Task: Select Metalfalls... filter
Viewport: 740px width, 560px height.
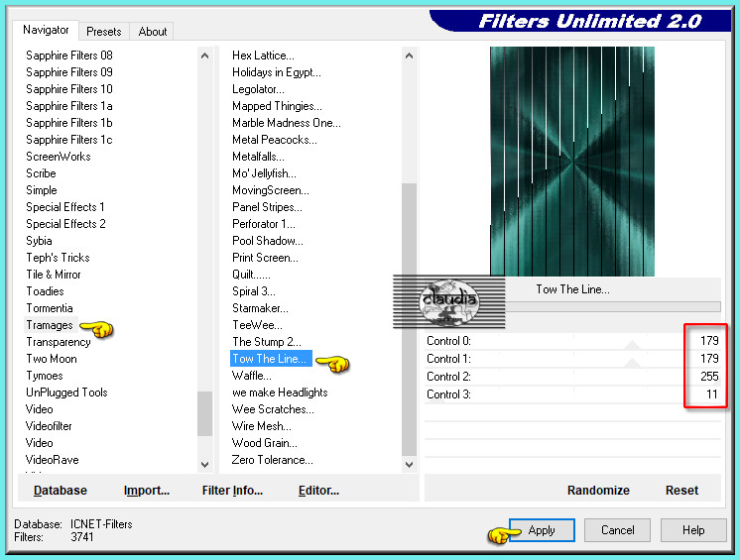Action: click(258, 157)
